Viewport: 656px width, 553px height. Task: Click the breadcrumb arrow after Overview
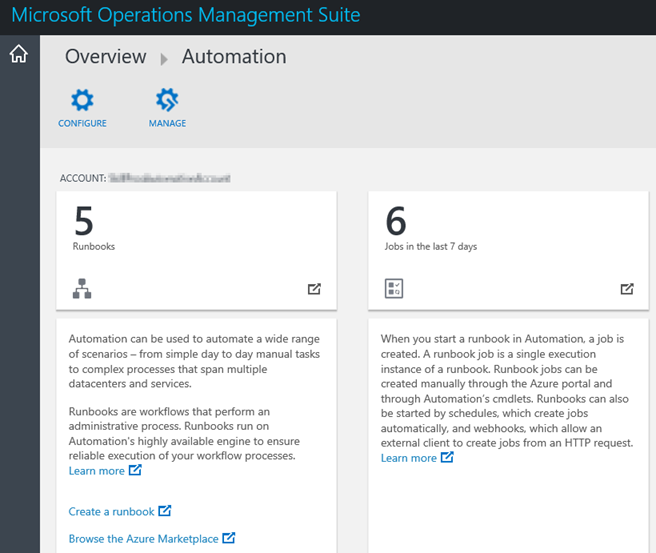[x=164, y=59]
